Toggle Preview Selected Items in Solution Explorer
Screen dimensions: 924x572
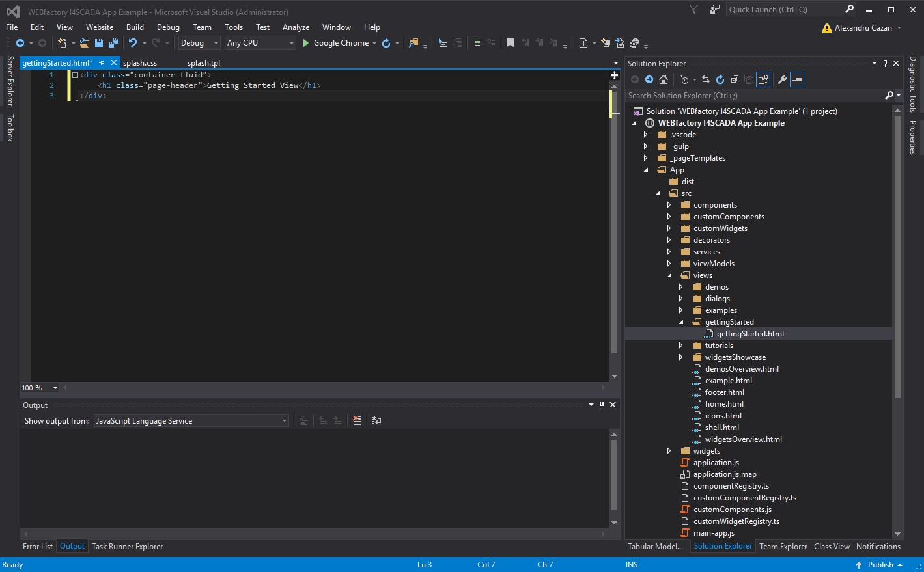click(x=797, y=79)
